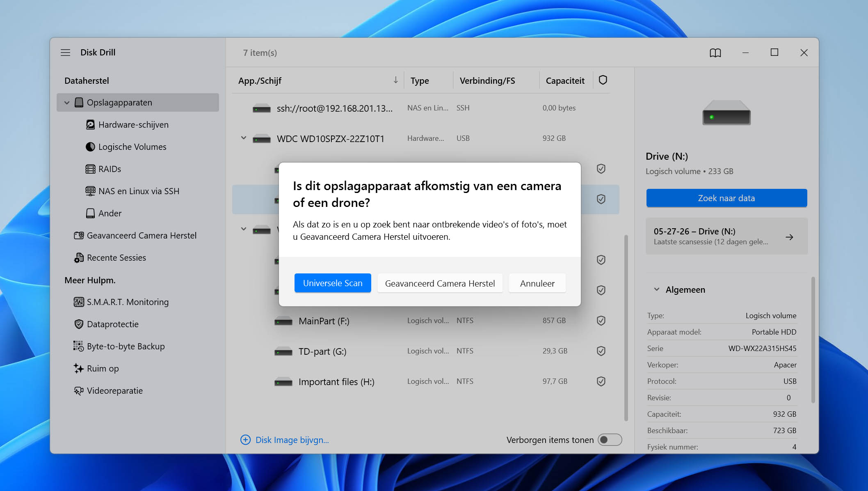Collapse the second disk group chevron below WDC
The height and width of the screenshot is (491, 868).
click(x=244, y=229)
